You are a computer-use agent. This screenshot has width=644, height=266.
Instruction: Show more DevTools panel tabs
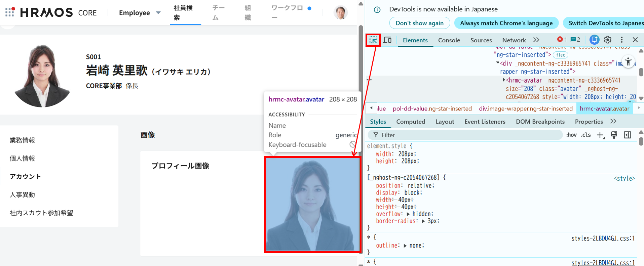[x=536, y=40]
